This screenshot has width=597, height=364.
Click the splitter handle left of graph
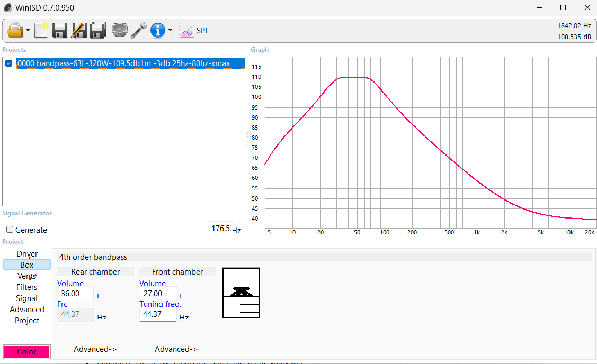coord(248,139)
